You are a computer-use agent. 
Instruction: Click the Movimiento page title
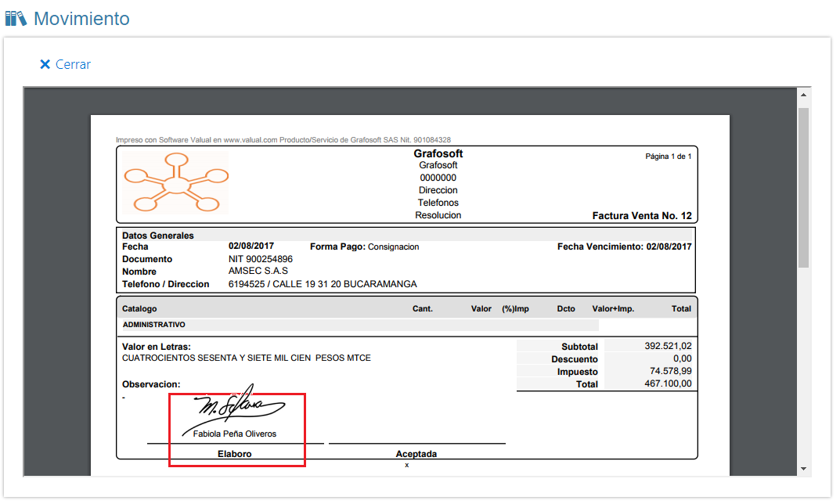click(81, 18)
